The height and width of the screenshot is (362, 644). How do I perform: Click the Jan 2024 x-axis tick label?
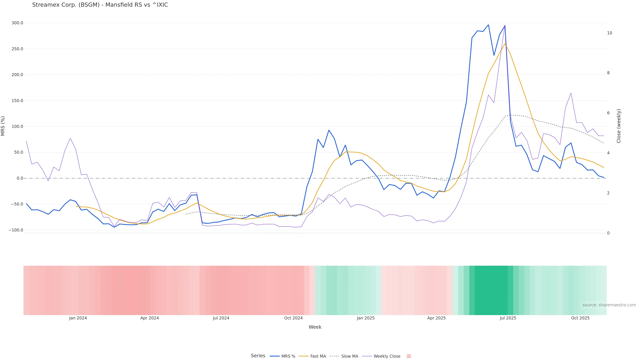coord(78,318)
